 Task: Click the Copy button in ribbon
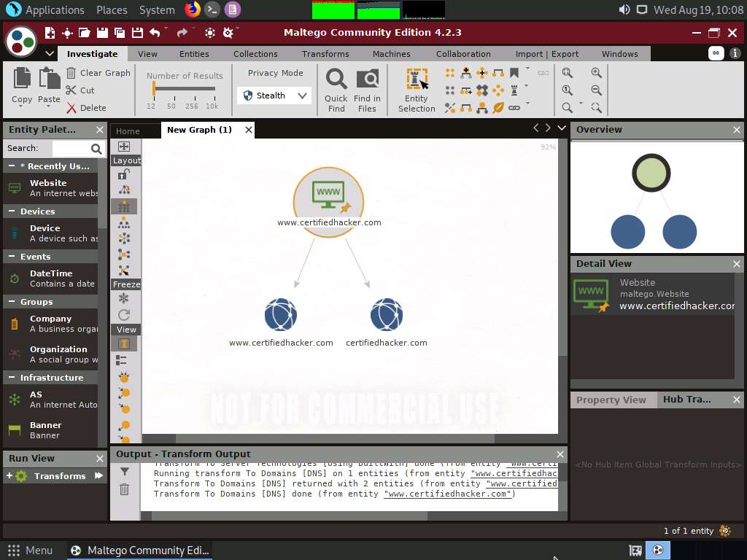22,86
